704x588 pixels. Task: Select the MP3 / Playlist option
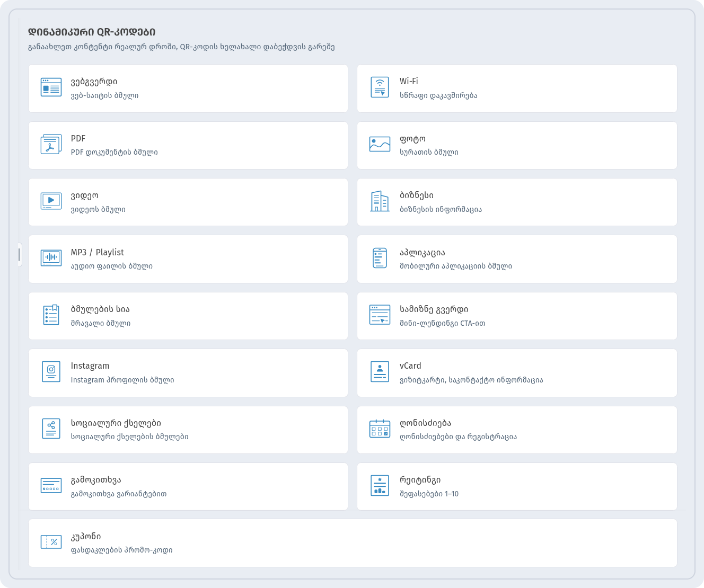tap(188, 259)
